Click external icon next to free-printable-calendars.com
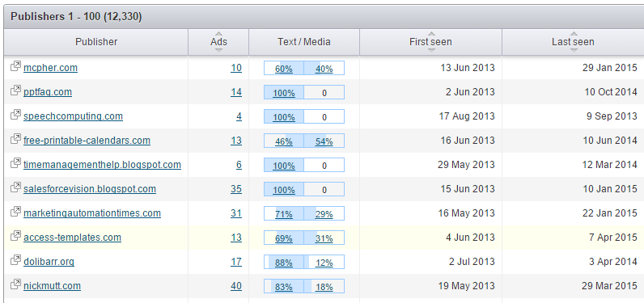Screen dimensions: 644x303 15,139
